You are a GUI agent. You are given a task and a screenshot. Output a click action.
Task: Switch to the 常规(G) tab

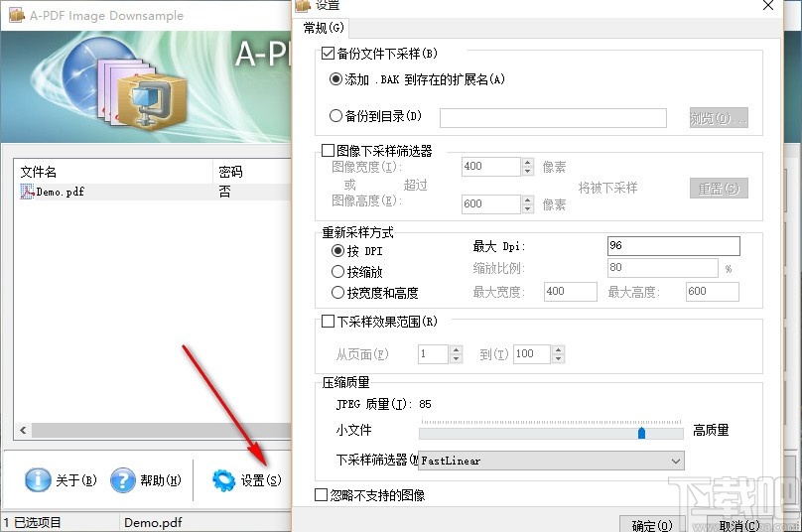(324, 28)
